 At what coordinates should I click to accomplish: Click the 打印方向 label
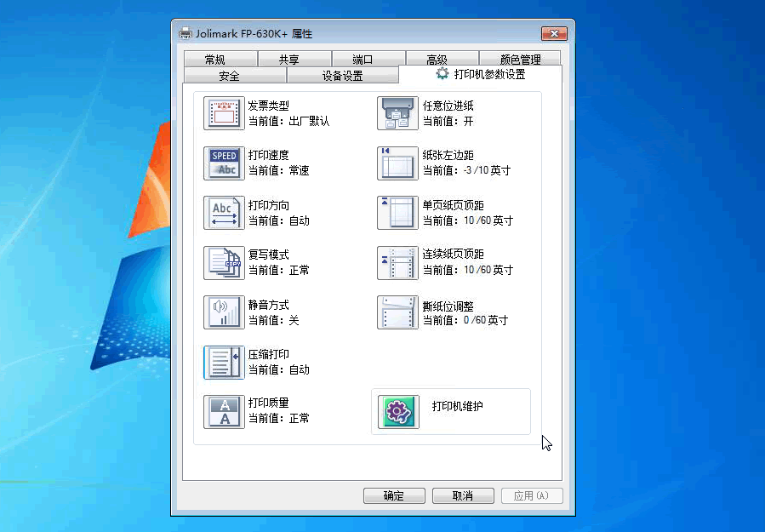click(268, 205)
